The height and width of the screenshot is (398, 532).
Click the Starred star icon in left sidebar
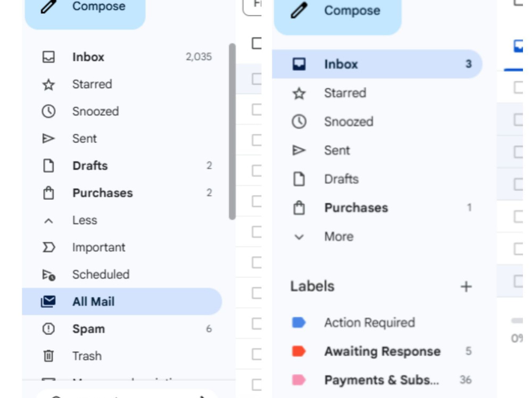click(x=48, y=84)
